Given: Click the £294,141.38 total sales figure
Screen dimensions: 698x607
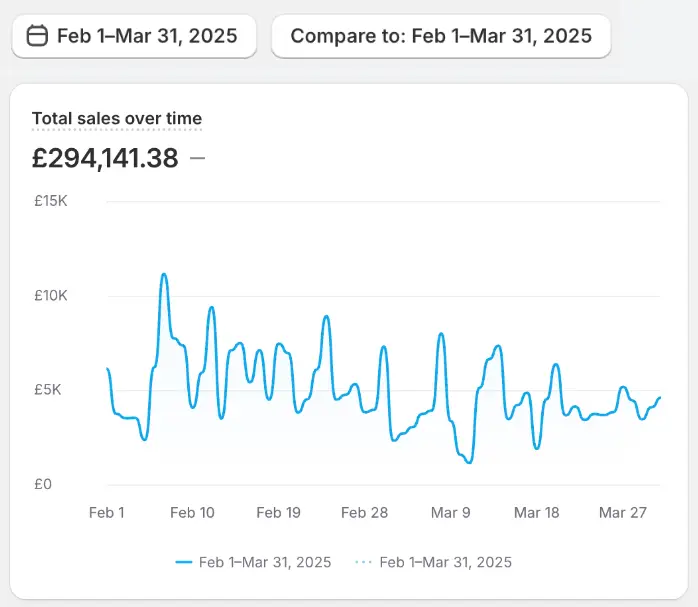Looking at the screenshot, I should point(105,158).
